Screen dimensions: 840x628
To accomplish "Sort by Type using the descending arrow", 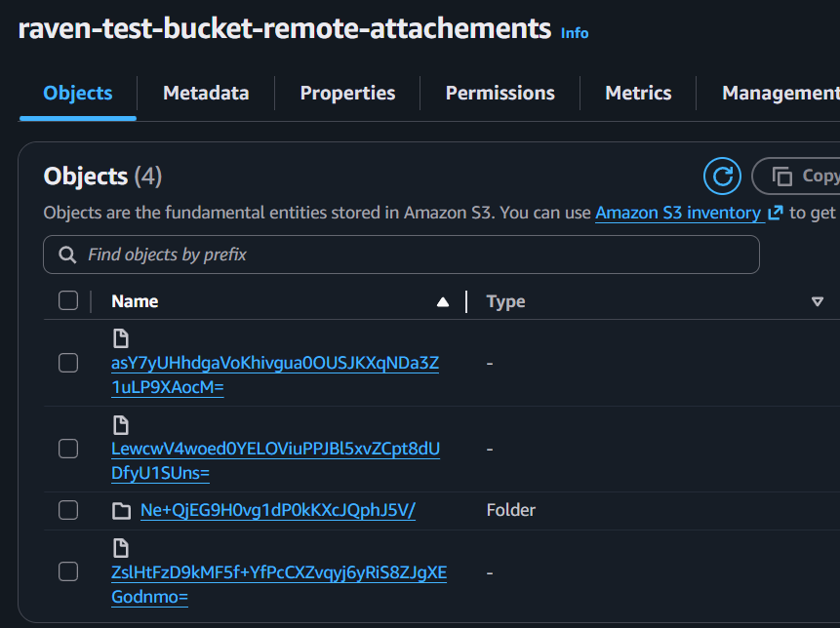I will (x=818, y=302).
